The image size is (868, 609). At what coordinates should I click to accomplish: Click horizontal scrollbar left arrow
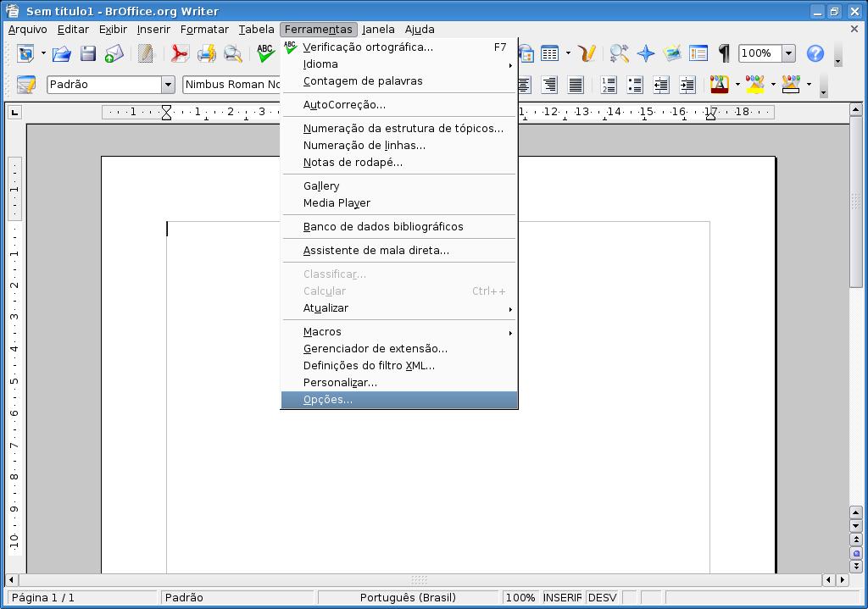12,579
